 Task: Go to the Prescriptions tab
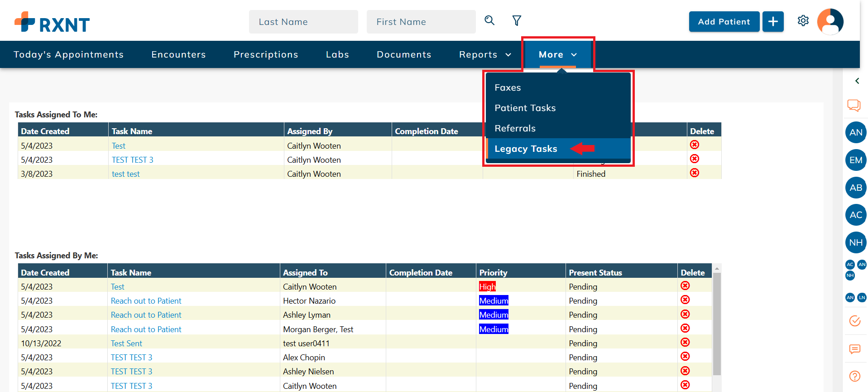point(266,54)
